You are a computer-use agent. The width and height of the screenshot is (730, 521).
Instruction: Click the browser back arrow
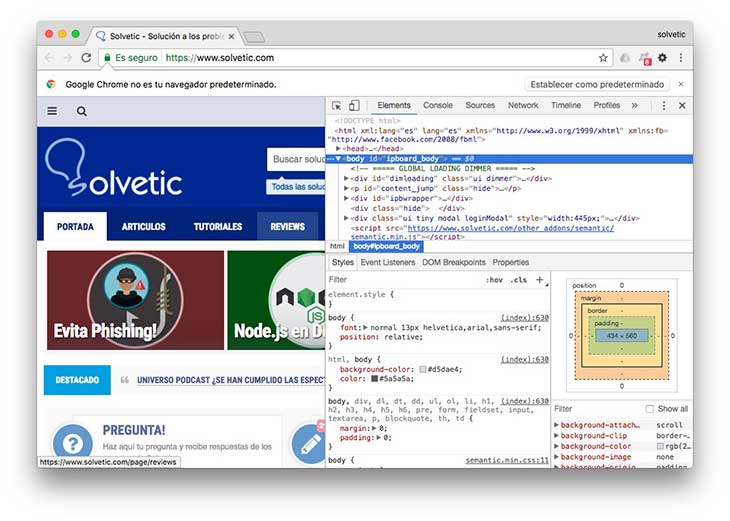(49, 58)
